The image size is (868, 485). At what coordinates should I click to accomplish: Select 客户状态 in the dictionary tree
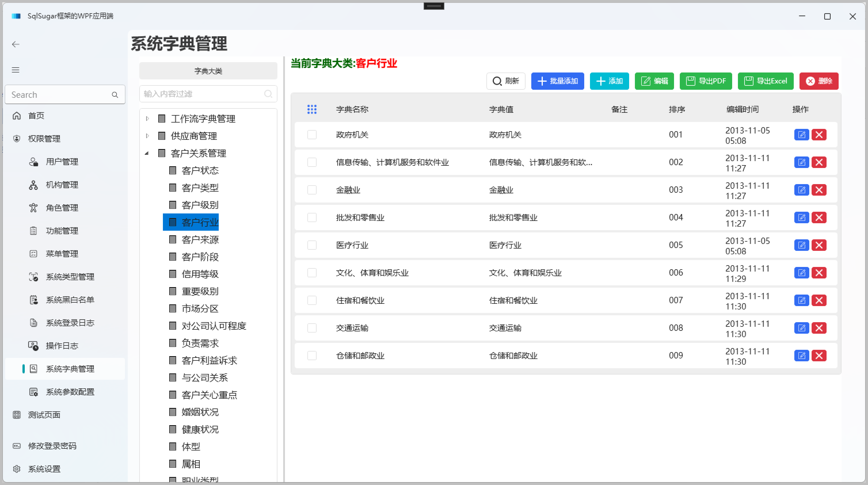(x=194, y=170)
